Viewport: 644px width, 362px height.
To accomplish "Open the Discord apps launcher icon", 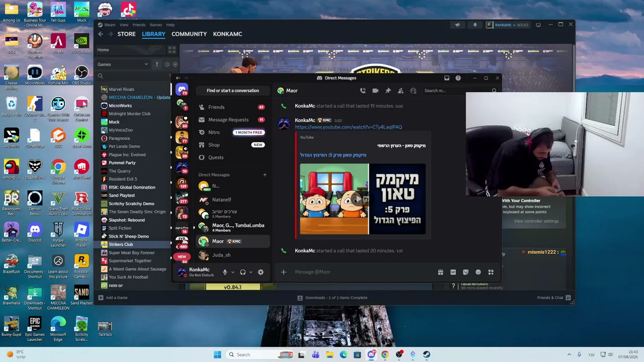I will tap(491, 272).
